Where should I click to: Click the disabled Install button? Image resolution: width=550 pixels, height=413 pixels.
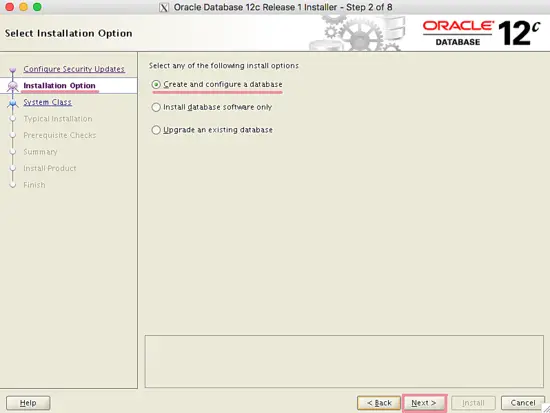pos(473,403)
